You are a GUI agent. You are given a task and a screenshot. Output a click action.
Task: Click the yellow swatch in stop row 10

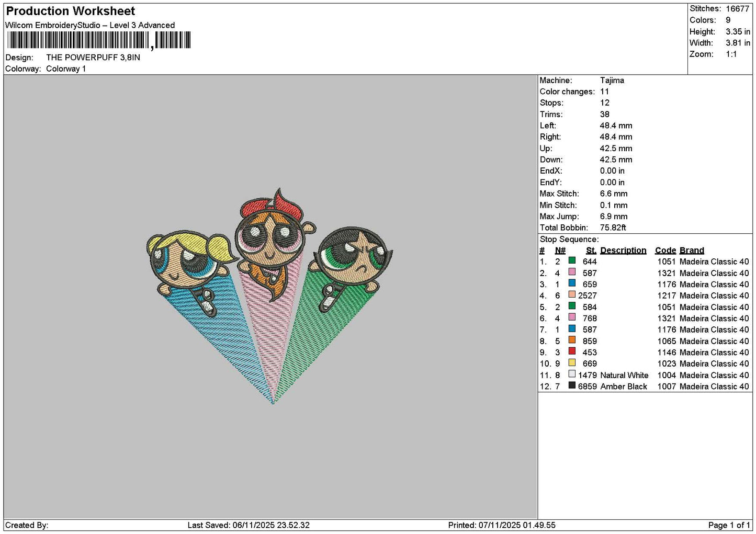[x=572, y=363]
